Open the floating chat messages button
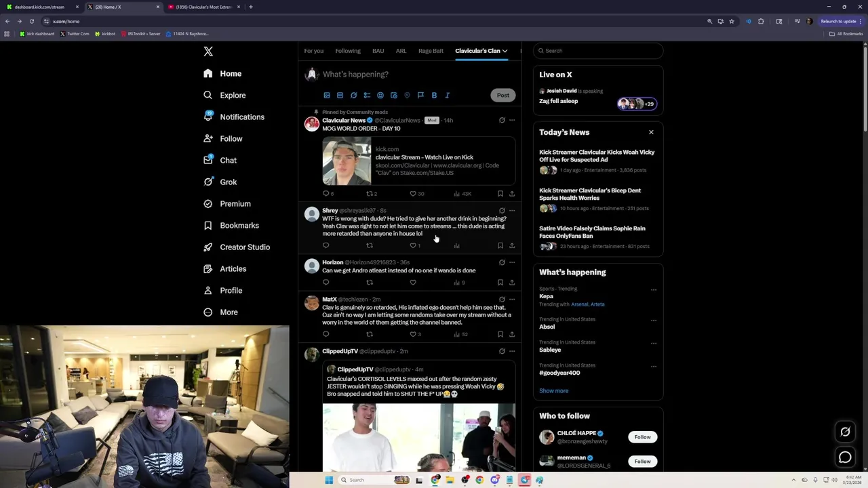 pyautogui.click(x=845, y=457)
